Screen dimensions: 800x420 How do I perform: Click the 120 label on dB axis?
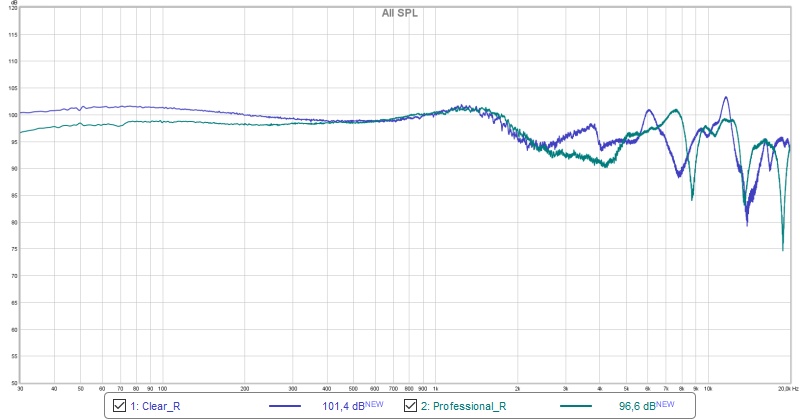click(x=13, y=8)
